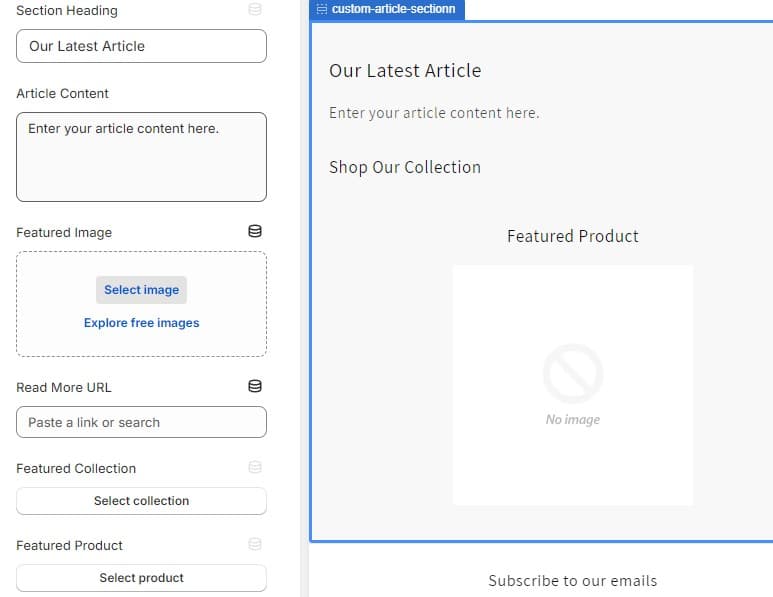This screenshot has height=597, width=773.
Task: Click the No image placeholder icon
Action: point(573,374)
